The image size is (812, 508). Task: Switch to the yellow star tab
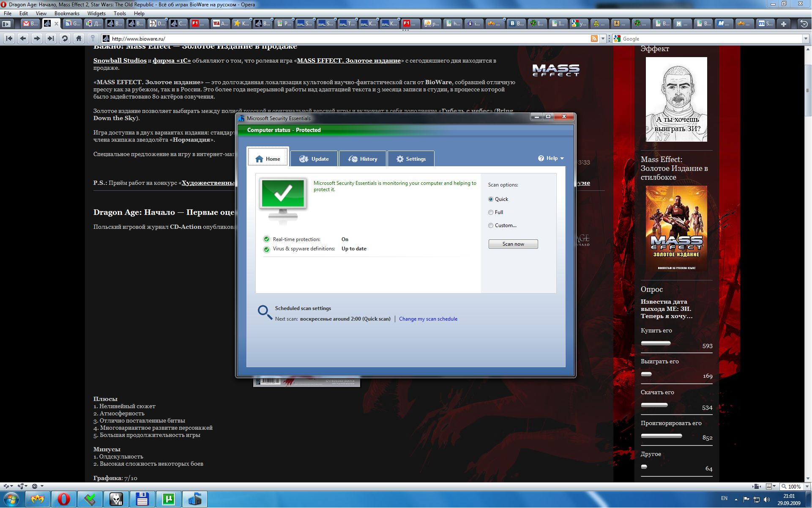[241, 24]
